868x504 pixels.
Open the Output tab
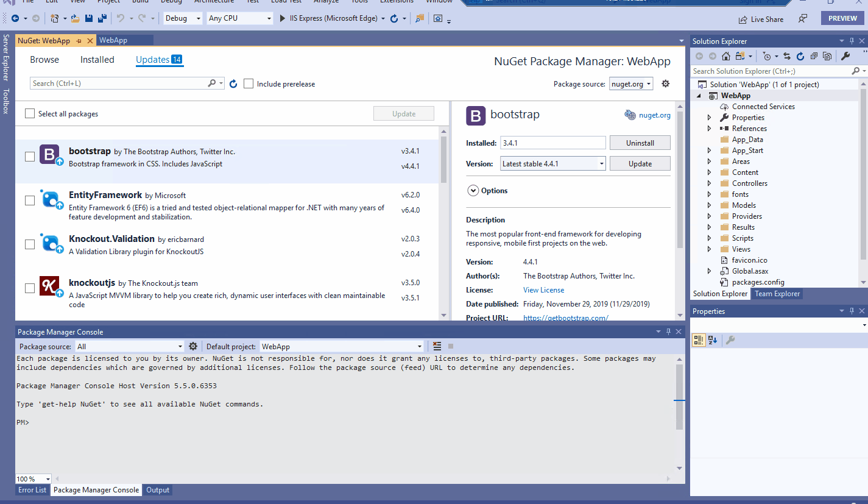click(x=158, y=490)
